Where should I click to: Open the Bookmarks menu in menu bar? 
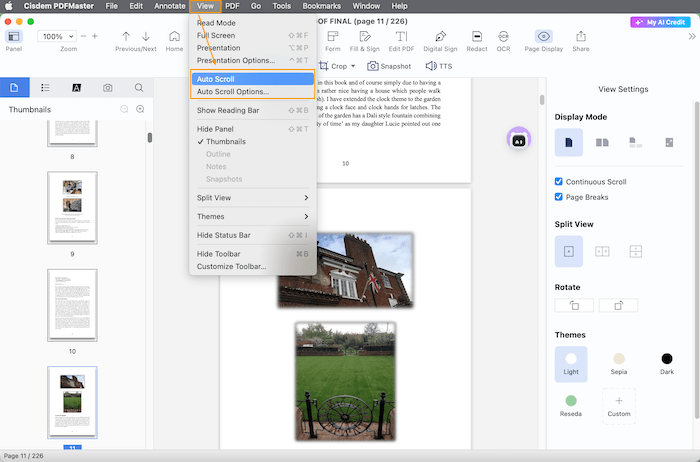click(321, 6)
